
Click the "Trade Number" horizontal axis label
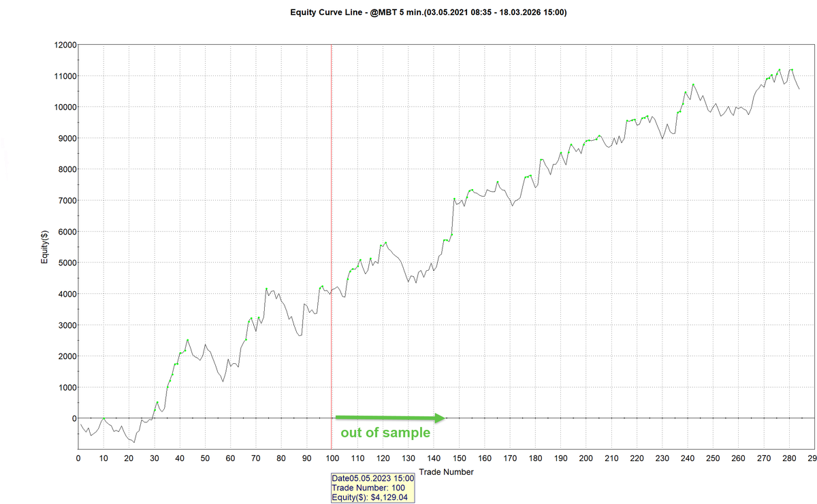pos(447,471)
